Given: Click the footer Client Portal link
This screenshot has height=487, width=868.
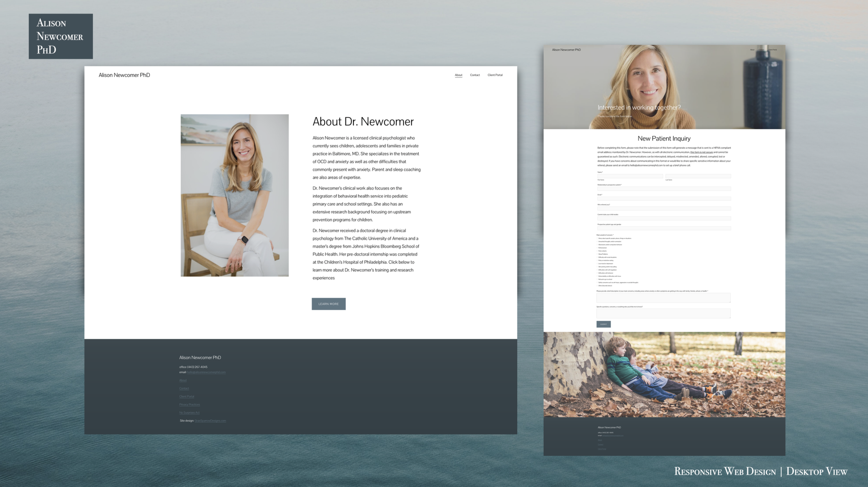Looking at the screenshot, I should coord(186,396).
